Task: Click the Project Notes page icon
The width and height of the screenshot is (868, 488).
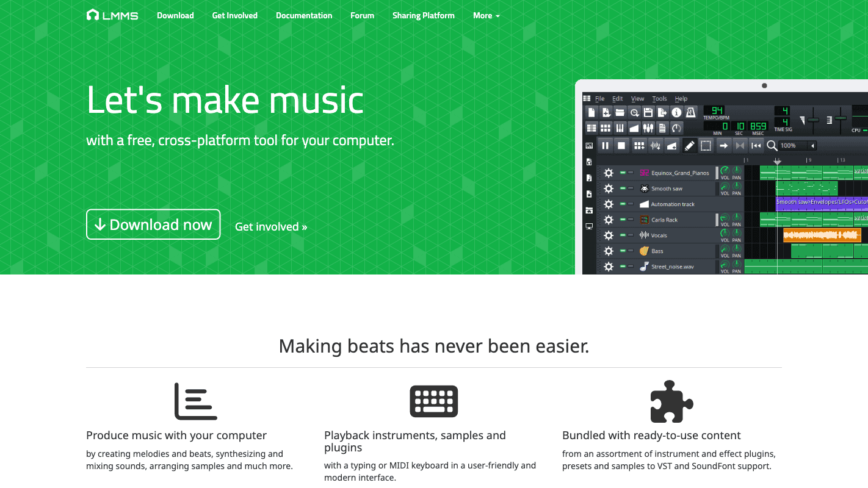Action: coord(662,128)
